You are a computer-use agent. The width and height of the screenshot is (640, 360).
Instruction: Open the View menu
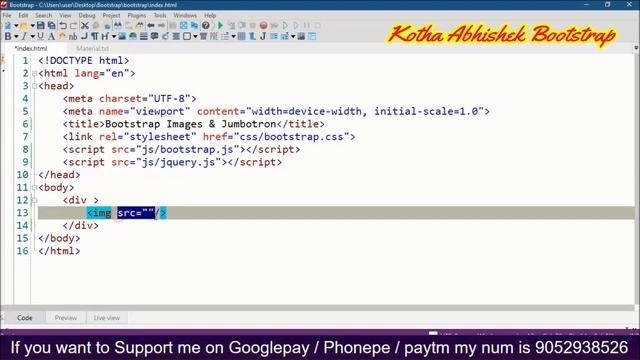65,16
